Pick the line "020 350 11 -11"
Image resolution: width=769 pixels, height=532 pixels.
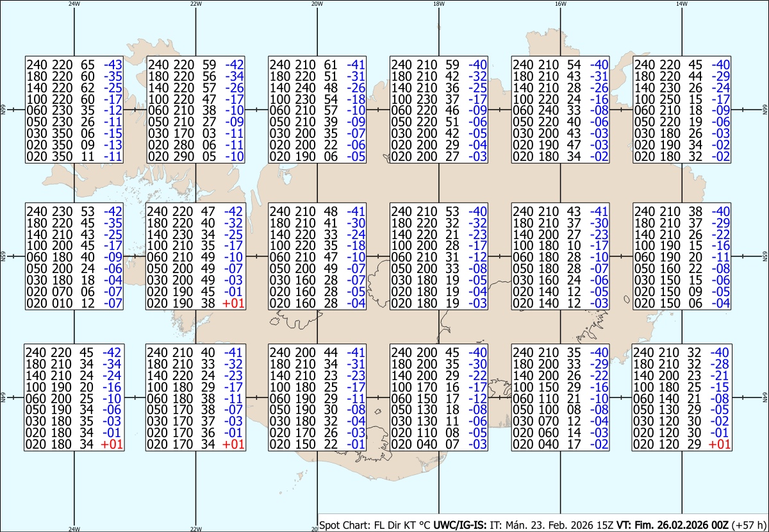tap(74, 156)
